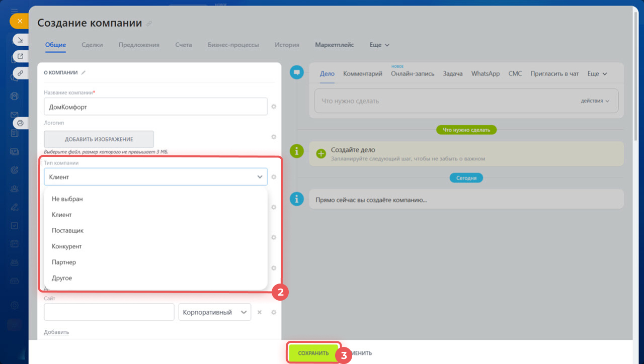Collapse the Тип компании dropdown
Image resolution: width=644 pixels, height=364 pixels.
(x=260, y=177)
